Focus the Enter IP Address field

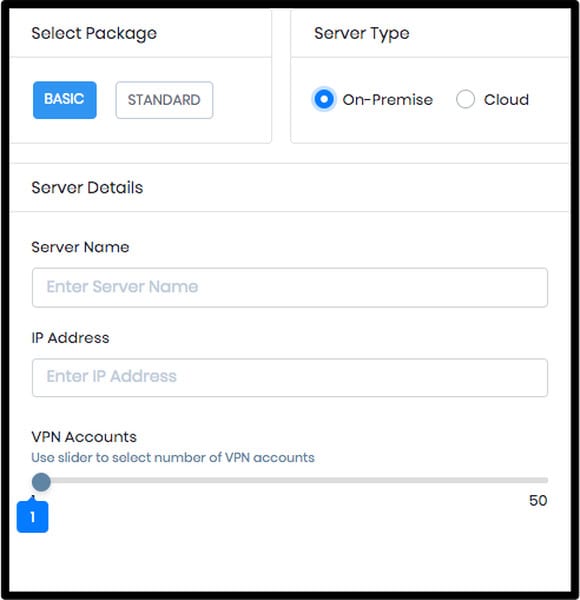click(290, 377)
